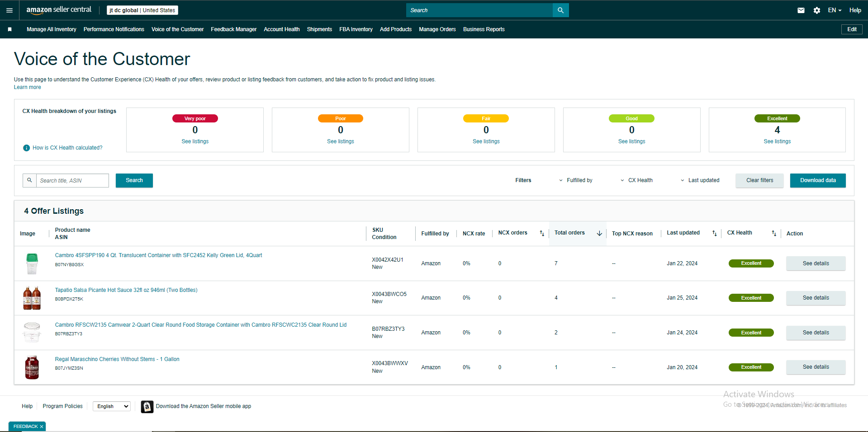See listings under Poor
The height and width of the screenshot is (432, 868).
click(x=341, y=141)
